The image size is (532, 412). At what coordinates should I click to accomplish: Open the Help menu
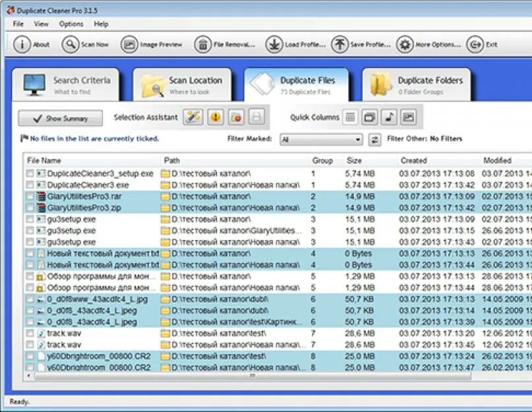click(101, 24)
